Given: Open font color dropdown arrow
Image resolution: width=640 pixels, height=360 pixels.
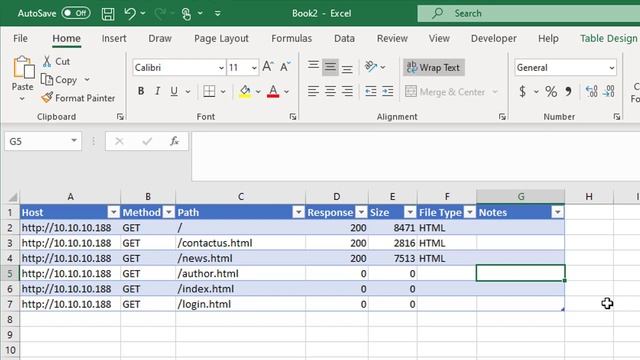Looking at the screenshot, I should 287,92.
